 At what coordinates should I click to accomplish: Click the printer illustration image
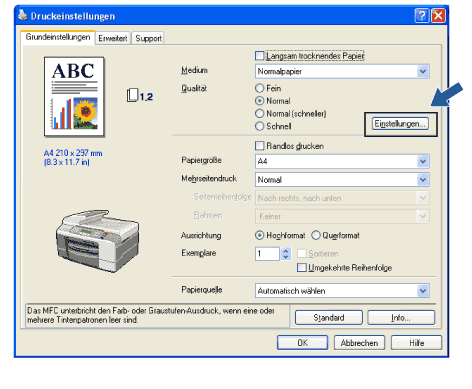point(97,241)
